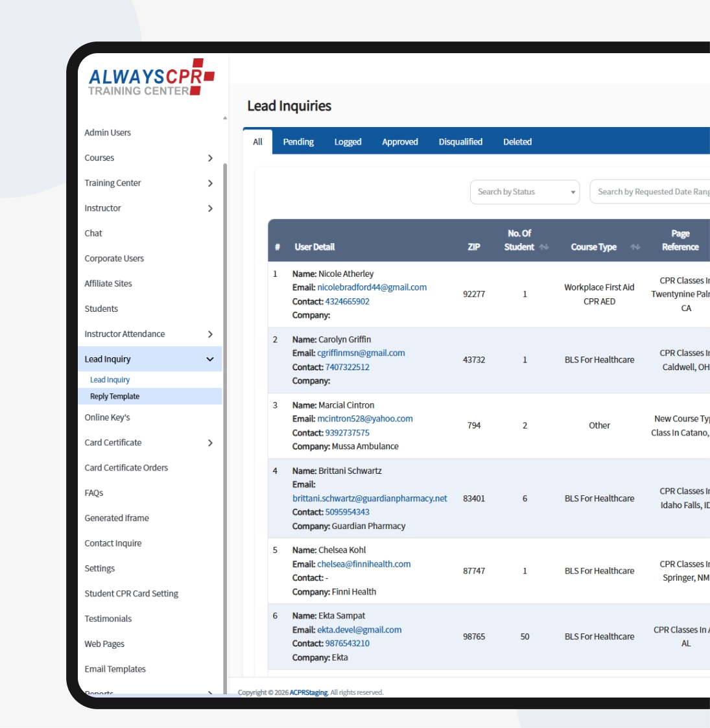Click the User Detail column header
Screen dimensions: 710x728
pyautogui.click(x=314, y=247)
